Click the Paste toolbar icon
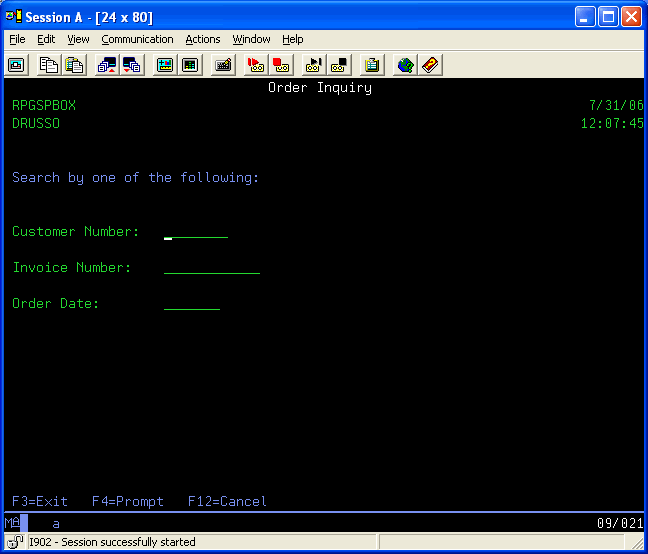The width and height of the screenshot is (648, 554). pos(74,65)
